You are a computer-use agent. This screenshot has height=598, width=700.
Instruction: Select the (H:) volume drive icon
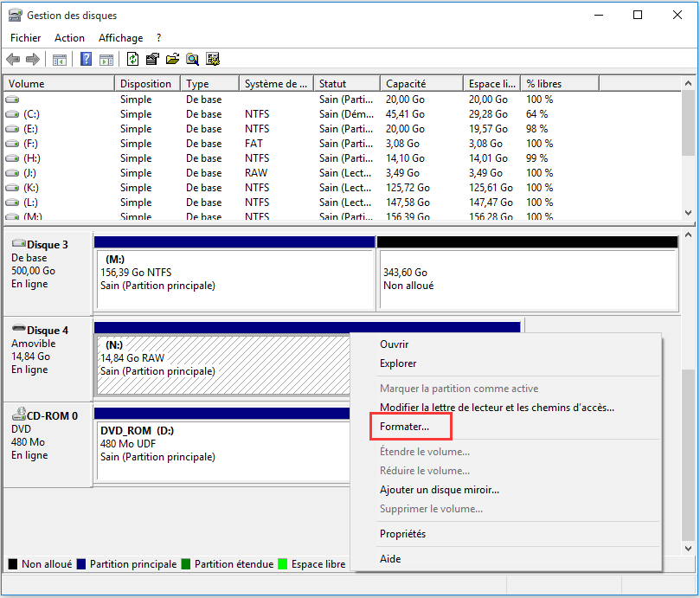pyautogui.click(x=12, y=158)
